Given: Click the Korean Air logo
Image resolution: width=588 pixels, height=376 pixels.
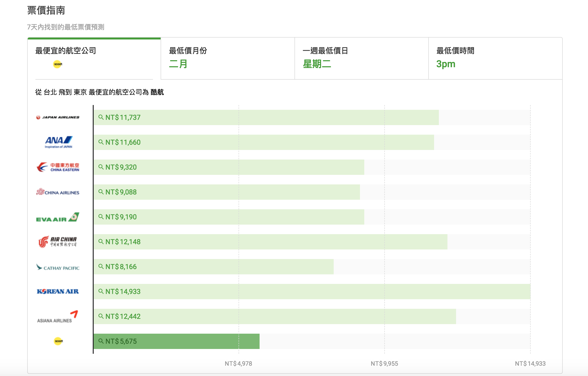Looking at the screenshot, I should (x=58, y=292).
